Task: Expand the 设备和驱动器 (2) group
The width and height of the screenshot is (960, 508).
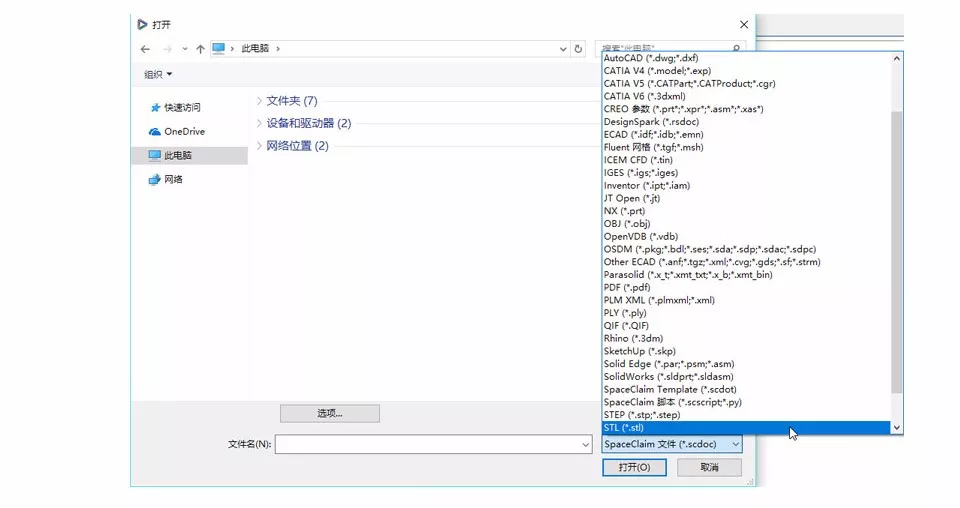Action: click(x=259, y=123)
